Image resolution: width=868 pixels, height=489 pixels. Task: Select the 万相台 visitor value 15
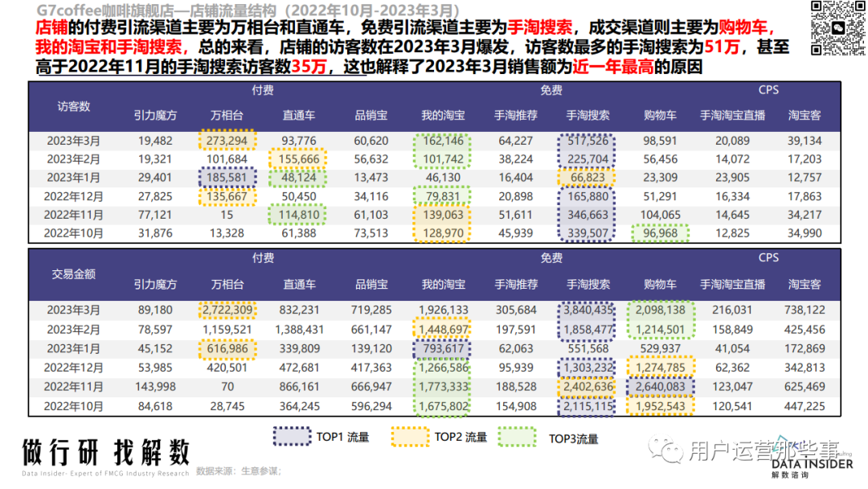227,215
